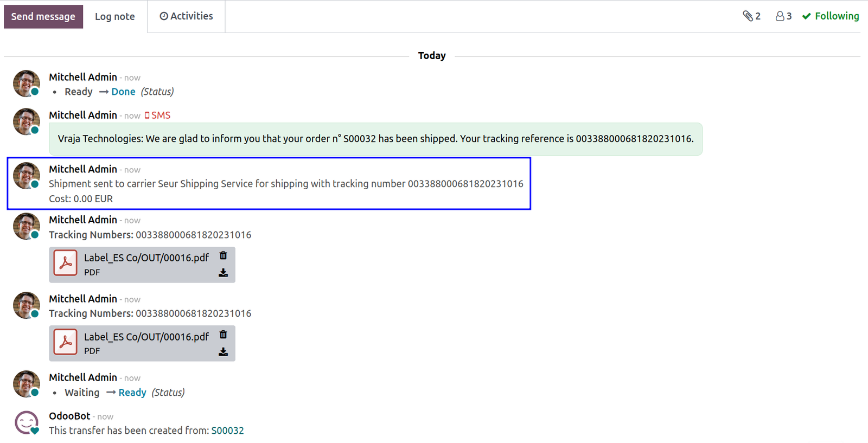Screen dimensions: 868x443
Task: Download the second Label_ES Co/OUT/00016.pdf attachment
Action: click(x=223, y=352)
